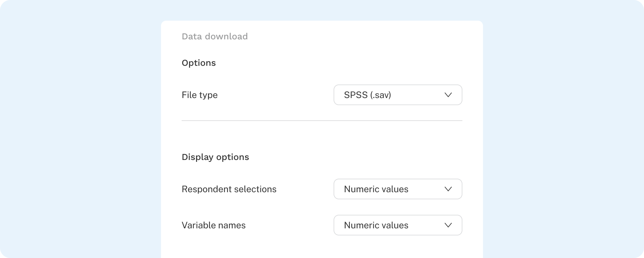
Task: Open the File type dropdown
Action: [x=398, y=95]
